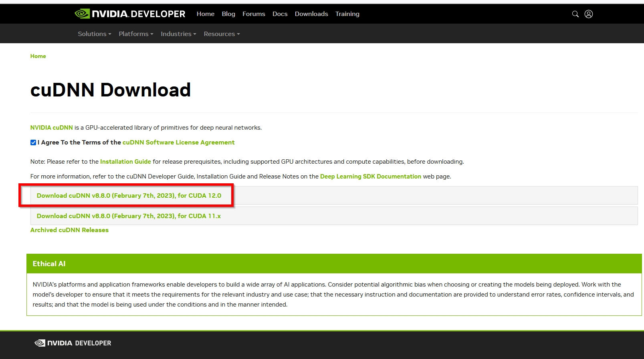The image size is (644, 359).
Task: Open Archived cuDNN Releases link
Action: pos(69,230)
